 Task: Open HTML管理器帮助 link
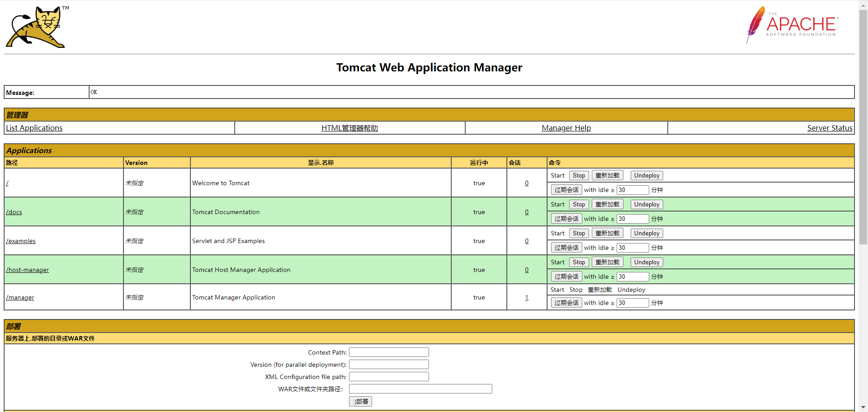(349, 128)
